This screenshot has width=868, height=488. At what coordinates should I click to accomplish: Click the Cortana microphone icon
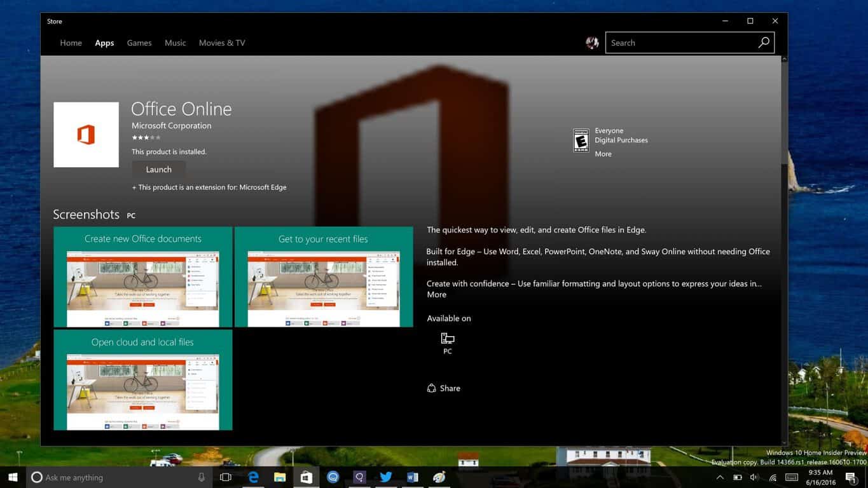[x=202, y=477]
